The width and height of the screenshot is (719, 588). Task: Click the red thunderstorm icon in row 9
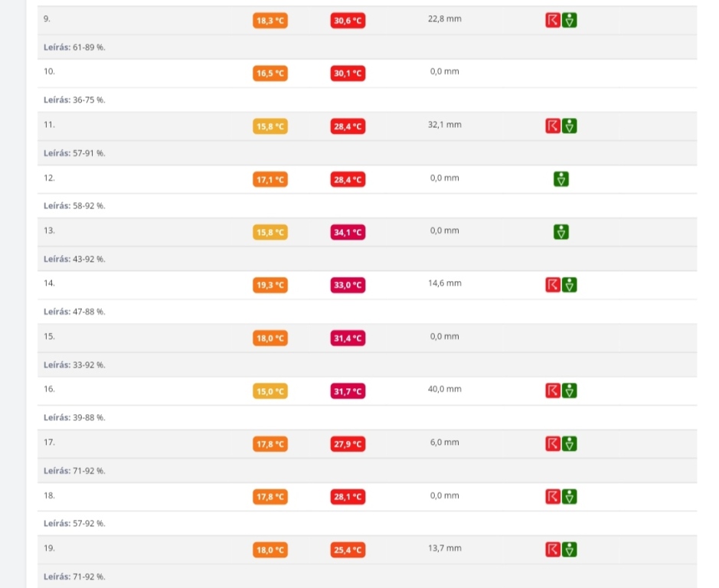pos(552,21)
